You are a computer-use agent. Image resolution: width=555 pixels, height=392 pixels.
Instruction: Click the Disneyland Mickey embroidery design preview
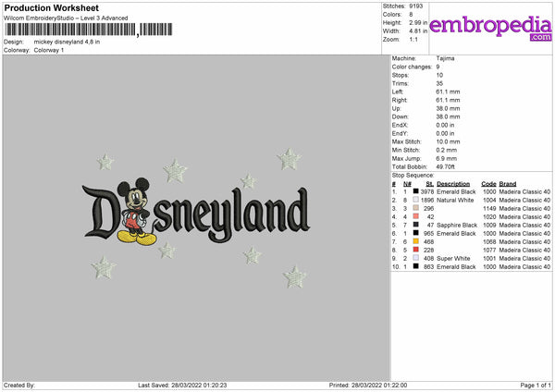tap(196, 218)
